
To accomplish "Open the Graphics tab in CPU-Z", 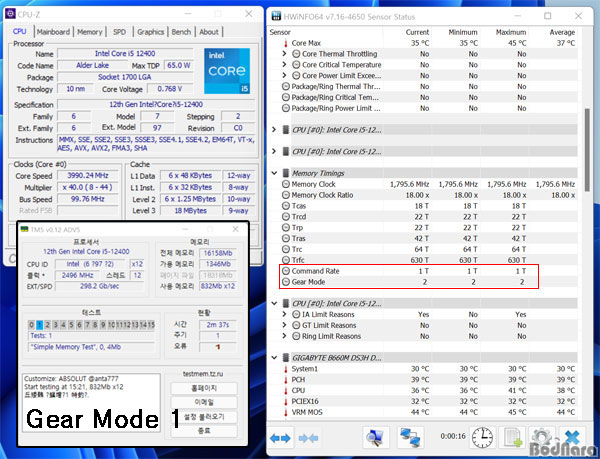I will tap(150, 32).
